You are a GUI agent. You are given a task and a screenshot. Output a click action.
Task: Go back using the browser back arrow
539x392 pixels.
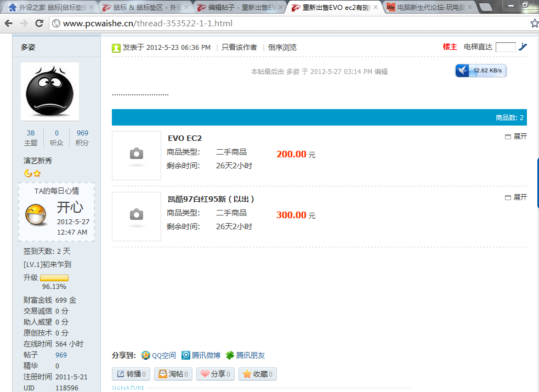tap(9, 24)
